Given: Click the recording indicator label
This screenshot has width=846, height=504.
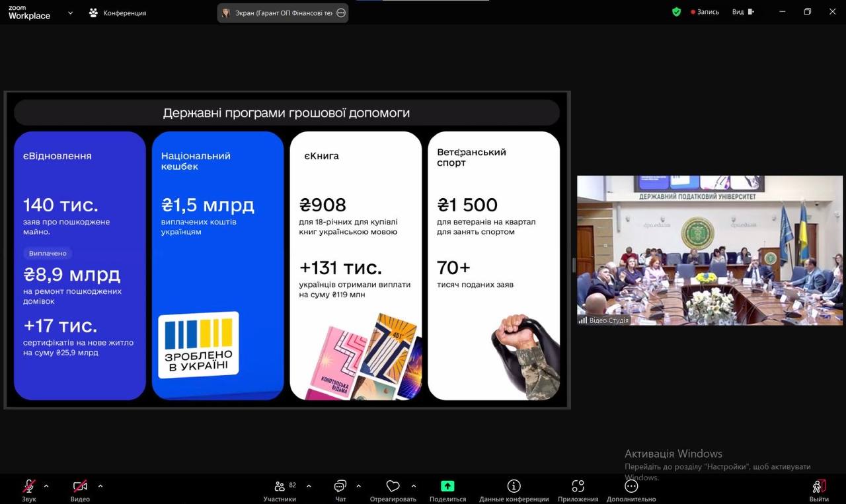Looking at the screenshot, I should 705,12.
